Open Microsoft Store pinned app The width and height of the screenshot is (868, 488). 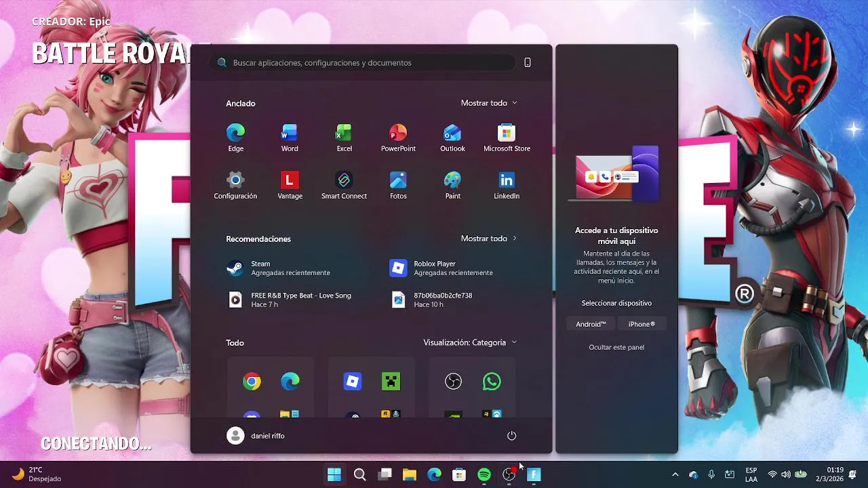(x=507, y=138)
